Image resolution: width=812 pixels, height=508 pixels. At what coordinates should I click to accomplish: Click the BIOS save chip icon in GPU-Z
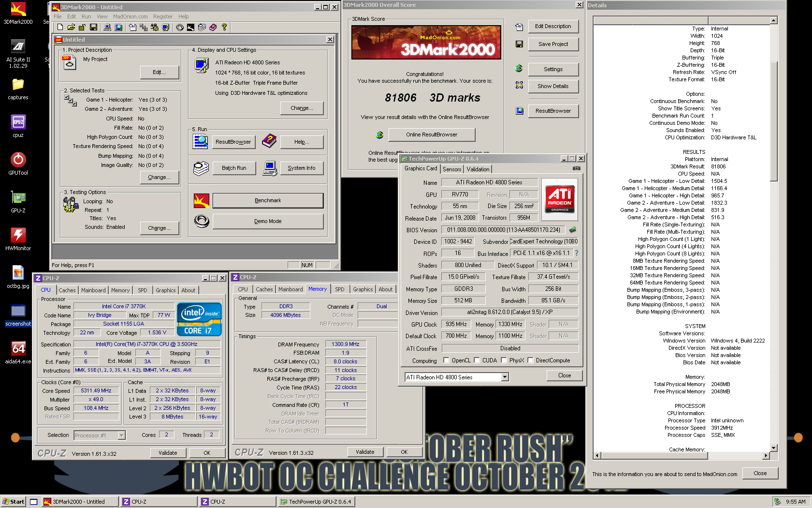click(x=573, y=230)
